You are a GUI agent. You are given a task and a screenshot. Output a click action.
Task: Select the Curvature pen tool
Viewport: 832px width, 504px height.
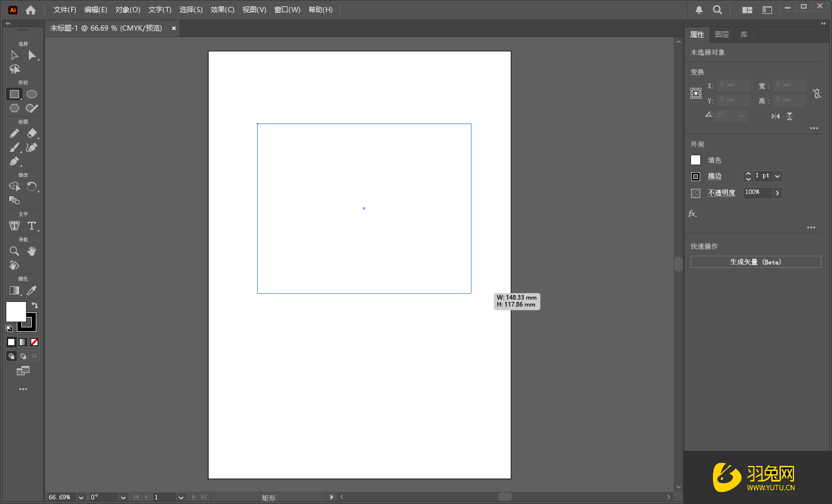pyautogui.click(x=32, y=148)
